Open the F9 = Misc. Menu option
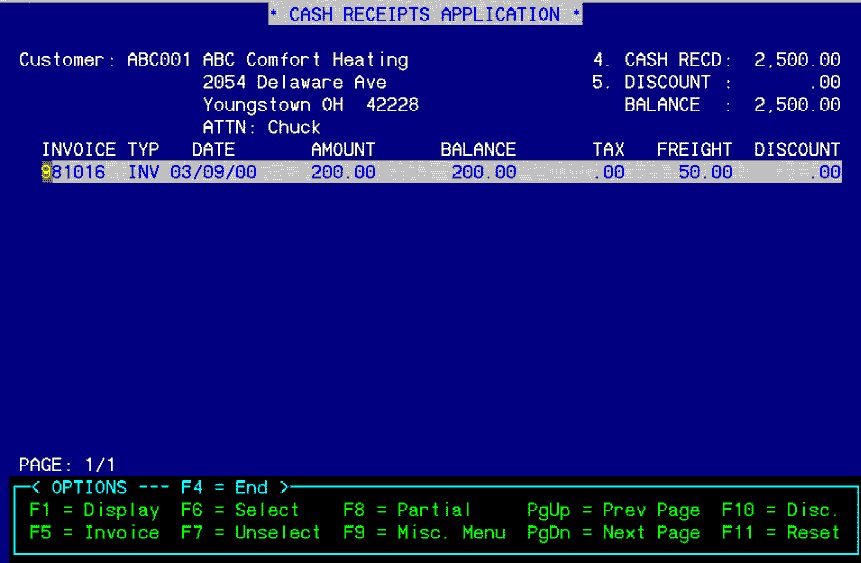Screen dimensions: 861x563 point(424,532)
